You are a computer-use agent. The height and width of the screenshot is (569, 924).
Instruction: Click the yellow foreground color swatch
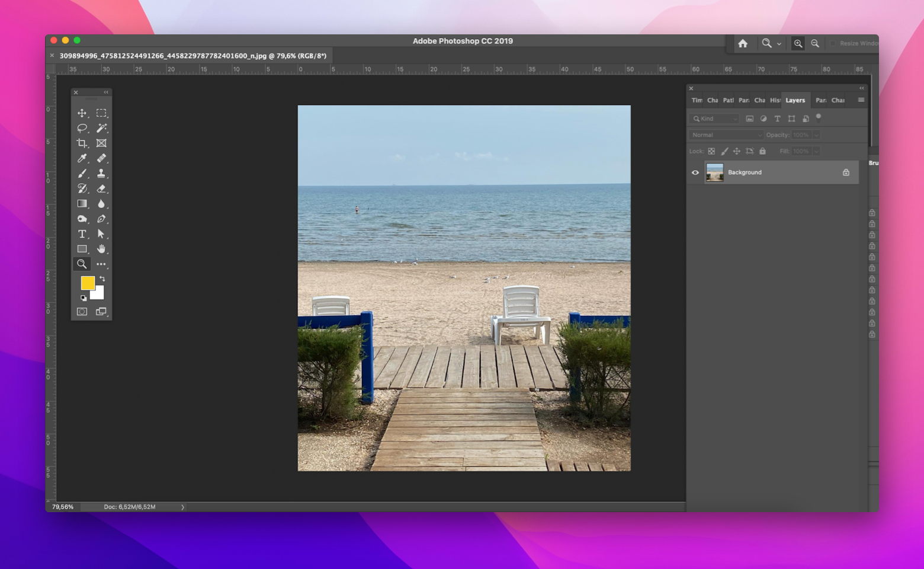[87, 283]
